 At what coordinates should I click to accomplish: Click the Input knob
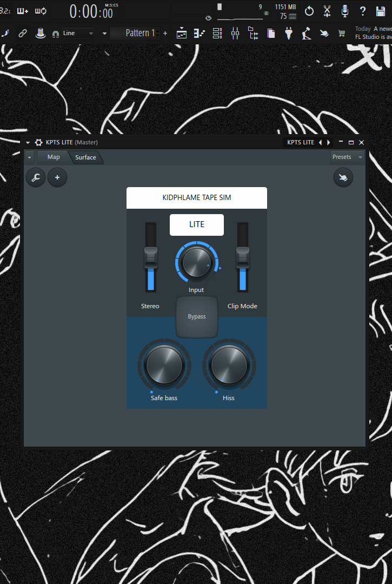click(197, 263)
